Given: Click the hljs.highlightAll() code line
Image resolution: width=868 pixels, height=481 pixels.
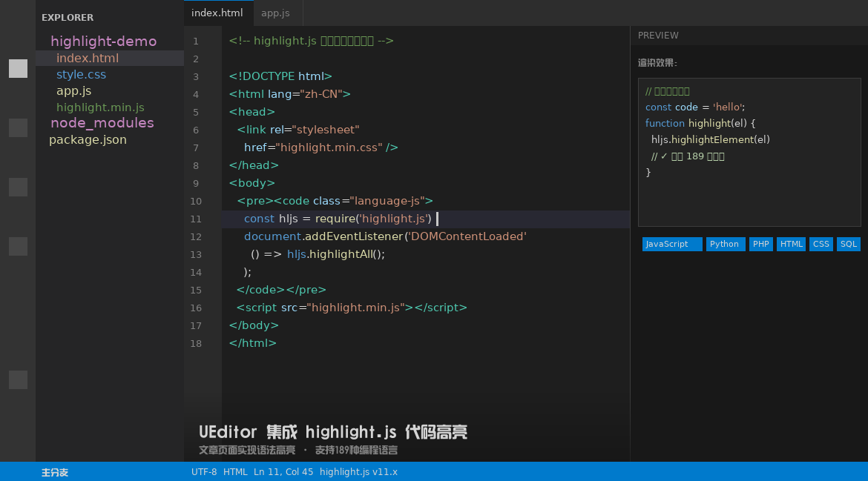Looking at the screenshot, I should pyautogui.click(x=318, y=254).
